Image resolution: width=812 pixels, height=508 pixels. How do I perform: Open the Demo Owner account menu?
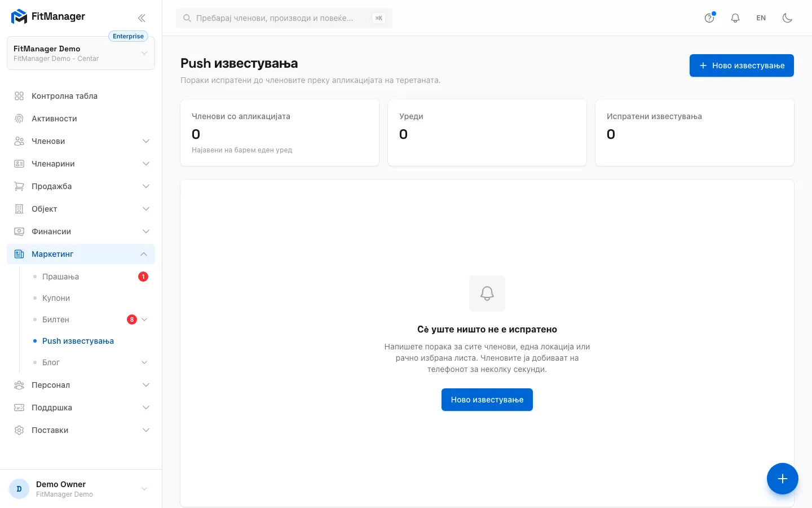[x=81, y=489]
